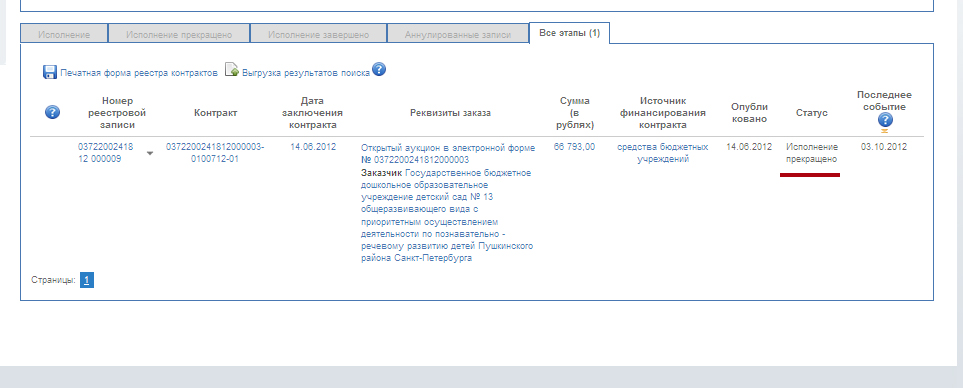Click the Страницы: label
This screenshot has width=963, height=388.
tap(53, 280)
